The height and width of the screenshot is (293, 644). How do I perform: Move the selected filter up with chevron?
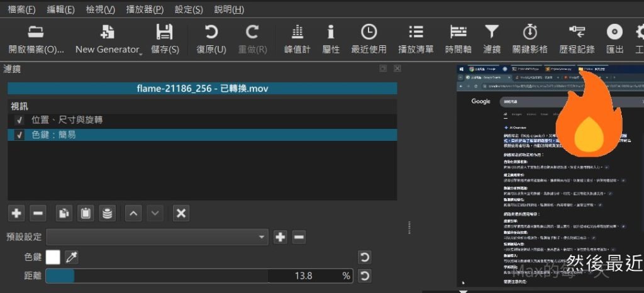point(133,214)
